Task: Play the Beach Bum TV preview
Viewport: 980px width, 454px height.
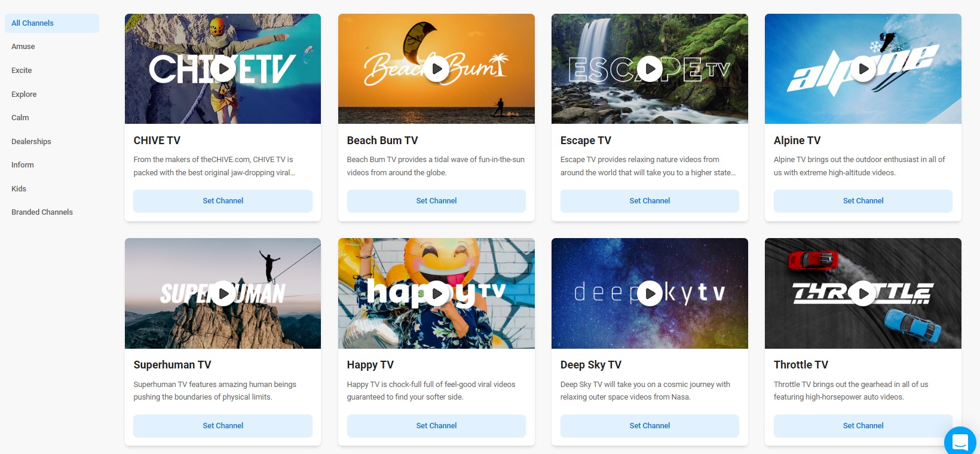Action: (437, 69)
